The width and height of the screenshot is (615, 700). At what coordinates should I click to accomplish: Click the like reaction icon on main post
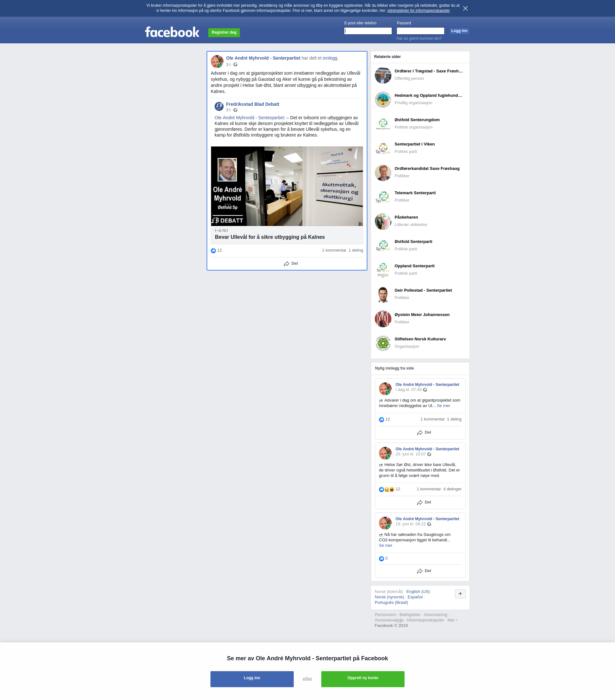[x=213, y=251]
